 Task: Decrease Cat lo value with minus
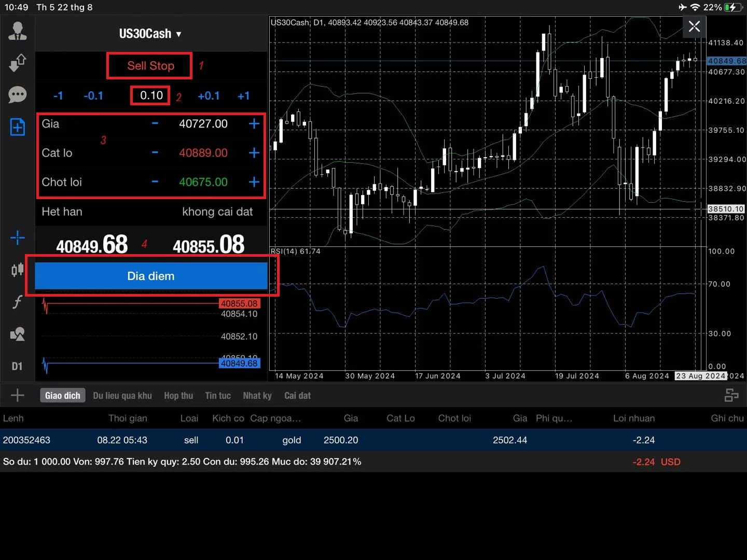[155, 152]
